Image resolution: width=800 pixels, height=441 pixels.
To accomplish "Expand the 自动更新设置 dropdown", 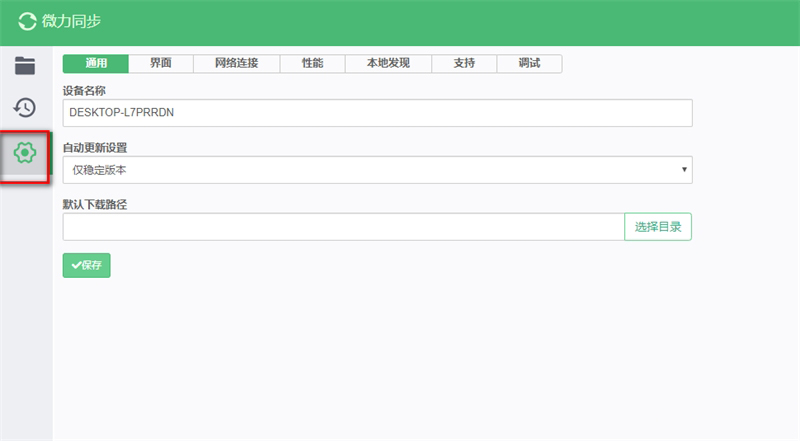I will click(378, 170).
